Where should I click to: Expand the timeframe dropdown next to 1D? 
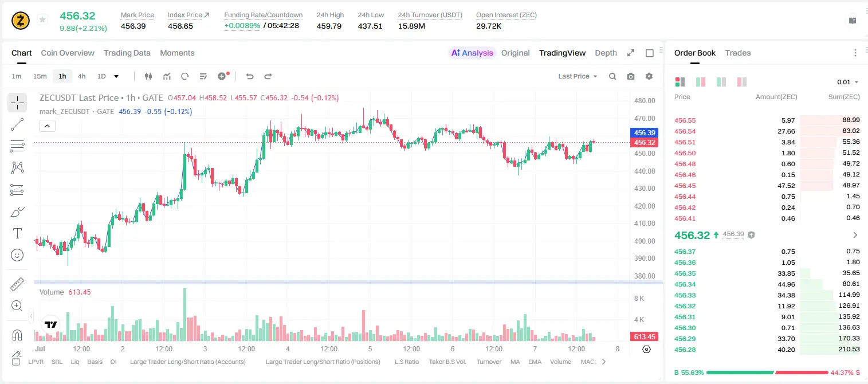point(116,76)
